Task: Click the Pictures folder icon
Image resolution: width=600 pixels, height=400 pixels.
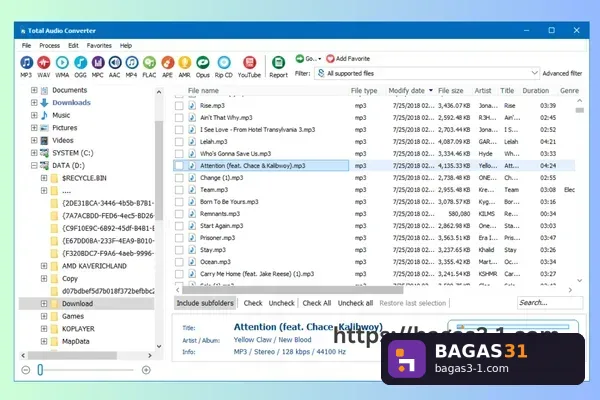Action: pyautogui.click(x=44, y=128)
